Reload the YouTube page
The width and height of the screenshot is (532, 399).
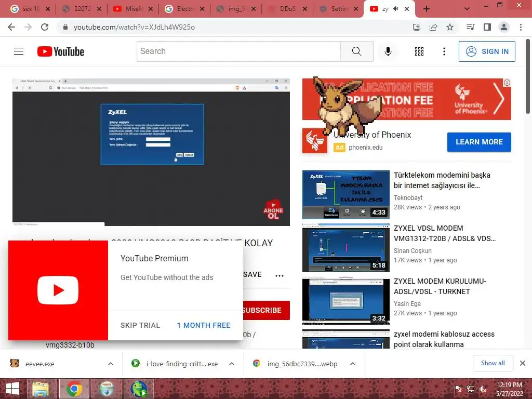coord(45,27)
